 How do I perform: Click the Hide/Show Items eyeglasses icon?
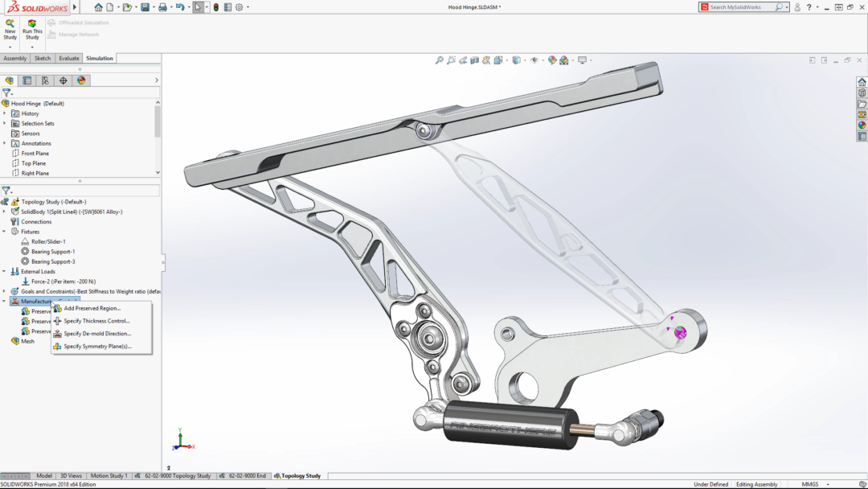[x=535, y=60]
